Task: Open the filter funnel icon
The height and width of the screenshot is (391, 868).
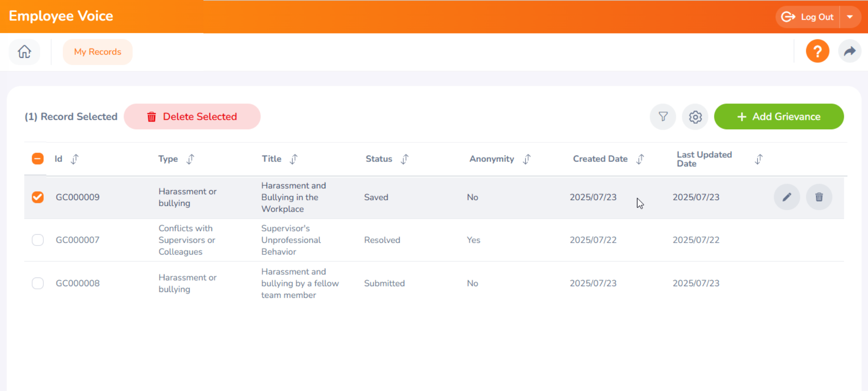Action: tap(663, 117)
